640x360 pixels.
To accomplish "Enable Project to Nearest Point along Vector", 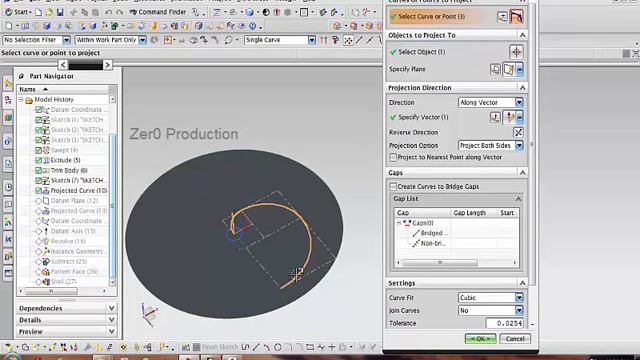I will 393,157.
